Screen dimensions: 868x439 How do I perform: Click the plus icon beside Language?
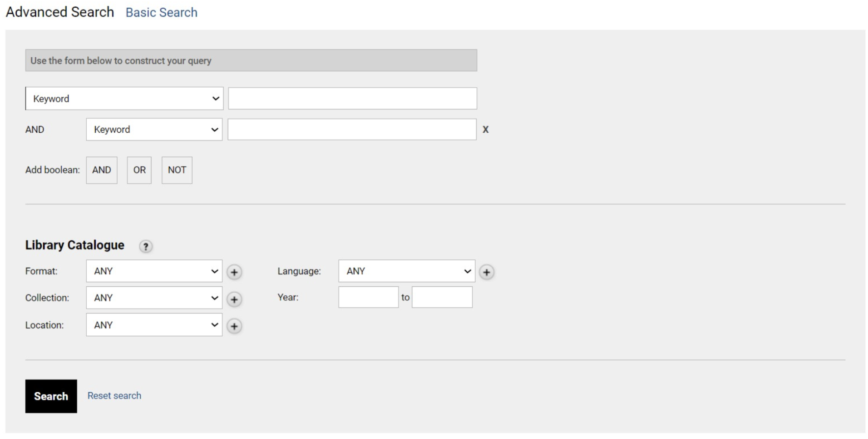tap(486, 272)
